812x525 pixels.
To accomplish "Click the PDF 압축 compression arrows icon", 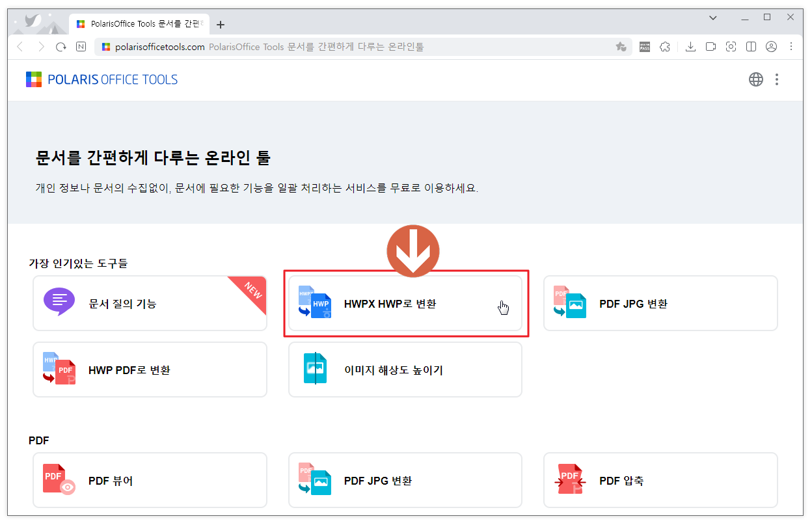I will pos(569,480).
